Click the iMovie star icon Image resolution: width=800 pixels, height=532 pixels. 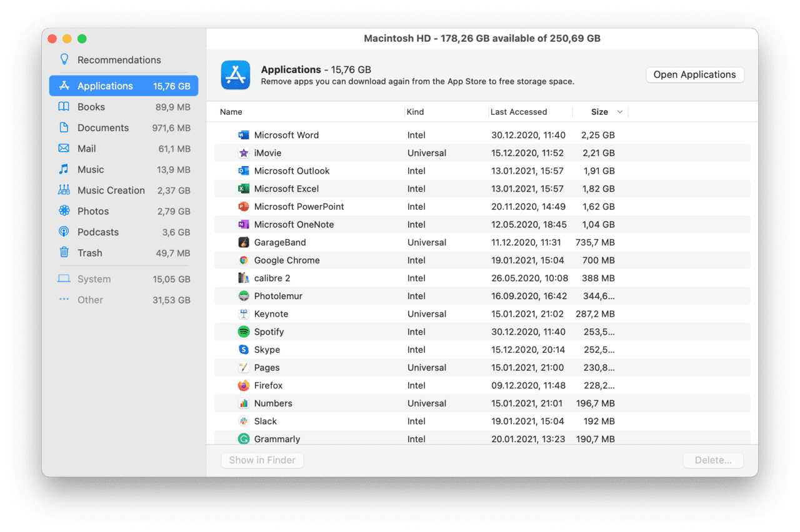[x=244, y=153]
